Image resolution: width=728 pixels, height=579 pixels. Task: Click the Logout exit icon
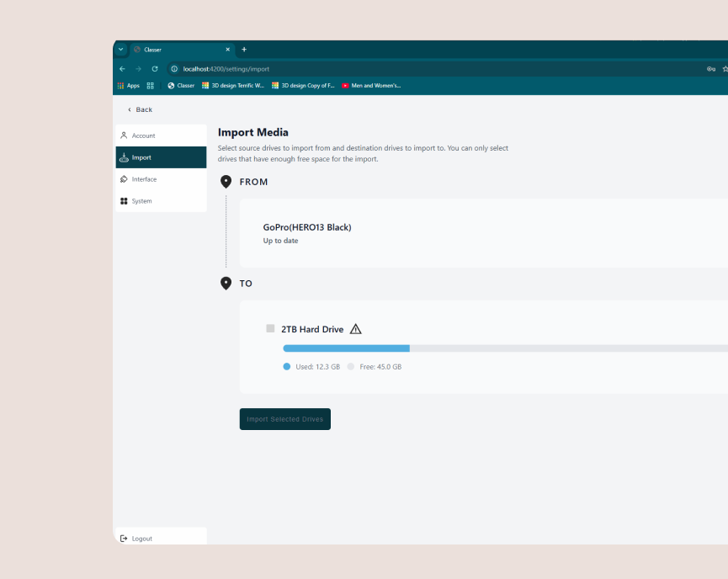click(124, 539)
